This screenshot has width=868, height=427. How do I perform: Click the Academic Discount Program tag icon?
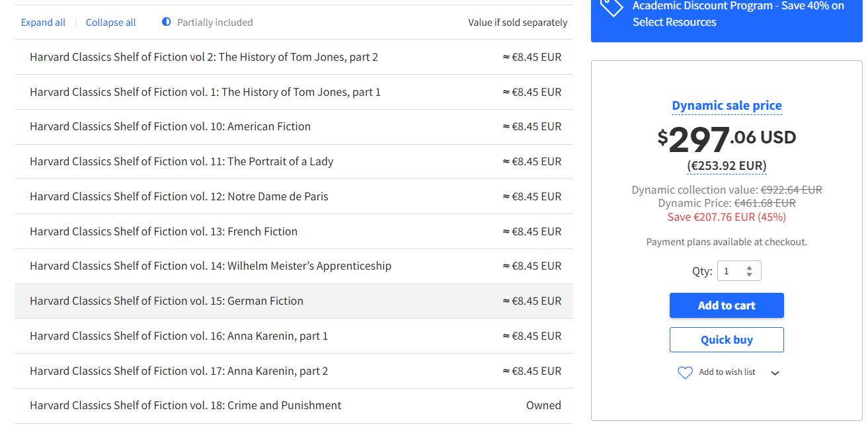tap(612, 7)
